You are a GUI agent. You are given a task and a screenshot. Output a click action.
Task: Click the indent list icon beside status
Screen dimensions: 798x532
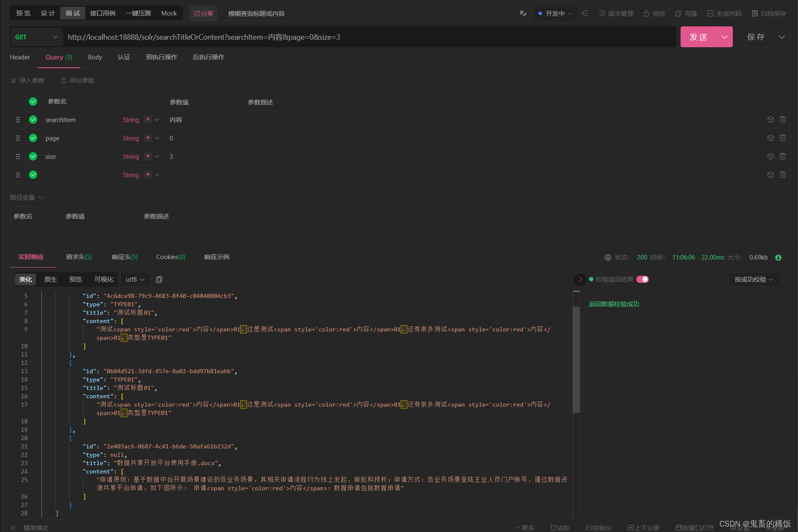pos(585,13)
